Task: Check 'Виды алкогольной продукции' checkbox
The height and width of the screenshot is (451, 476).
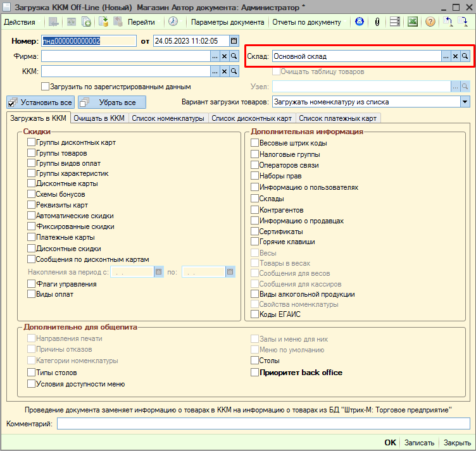Action: tap(254, 294)
